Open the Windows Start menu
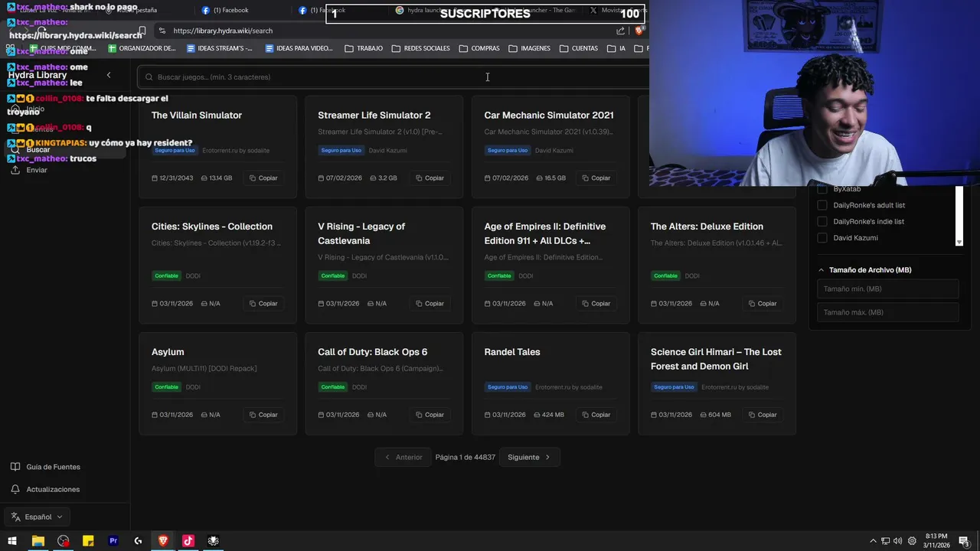980x551 pixels. pos(12,540)
